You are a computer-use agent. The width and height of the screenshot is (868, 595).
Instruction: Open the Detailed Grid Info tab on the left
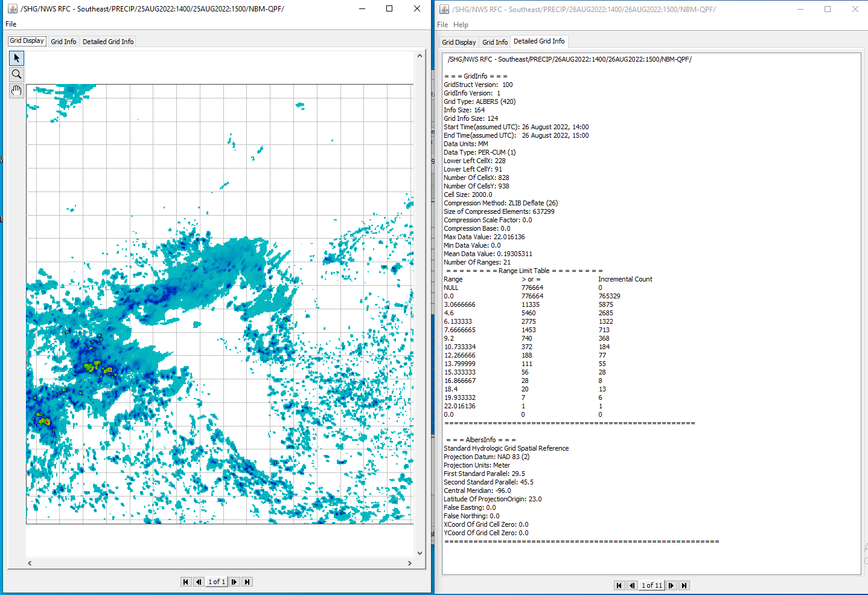tap(107, 41)
